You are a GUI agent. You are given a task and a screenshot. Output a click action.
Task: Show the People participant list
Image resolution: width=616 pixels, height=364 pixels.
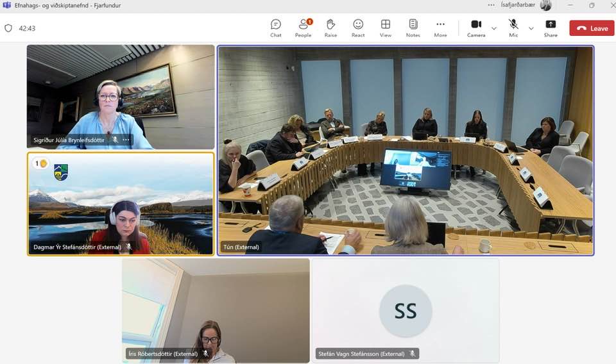click(303, 28)
